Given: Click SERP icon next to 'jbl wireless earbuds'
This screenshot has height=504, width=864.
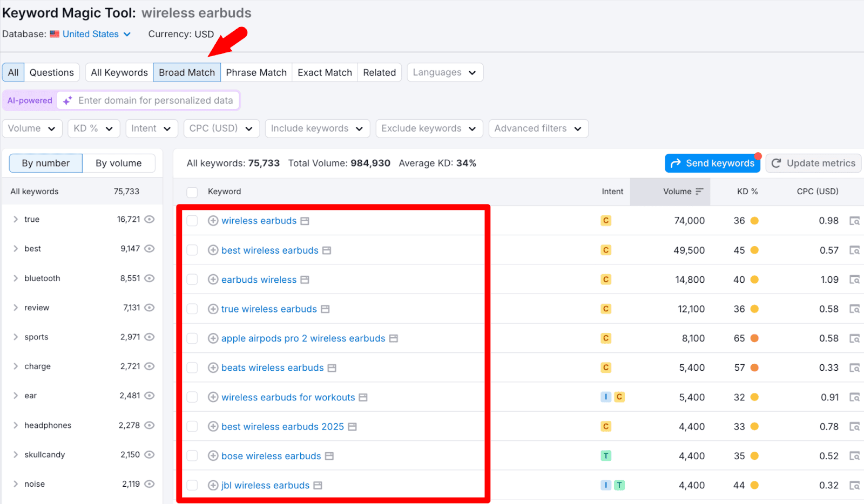Looking at the screenshot, I should click(x=318, y=486).
